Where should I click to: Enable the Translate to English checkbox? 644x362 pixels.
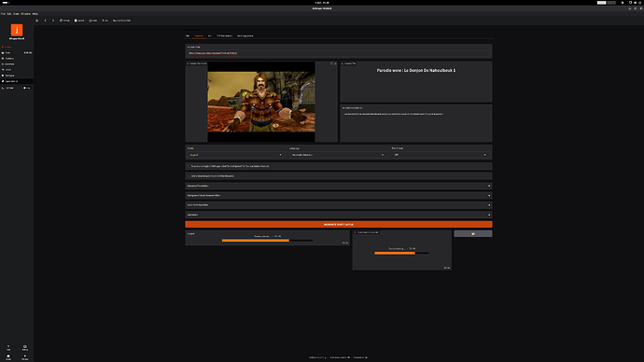coord(189,166)
